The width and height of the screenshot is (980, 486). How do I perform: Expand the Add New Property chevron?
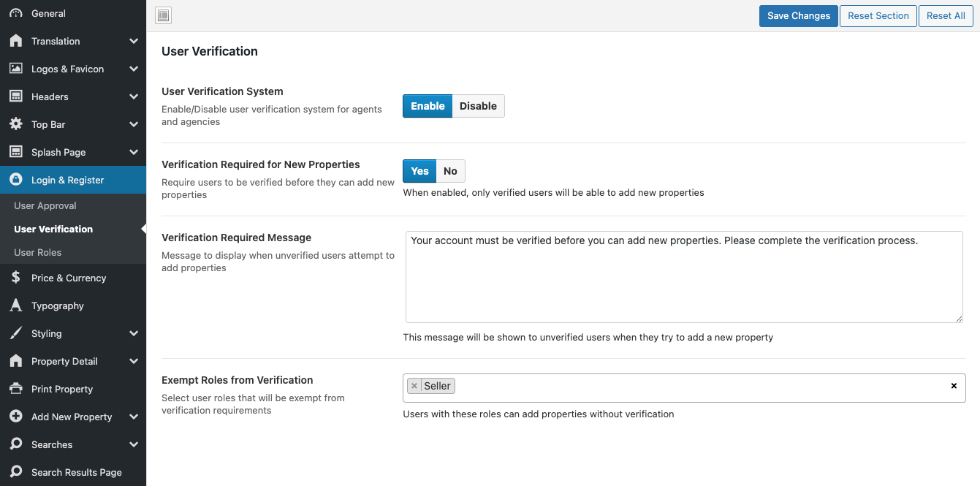[134, 417]
